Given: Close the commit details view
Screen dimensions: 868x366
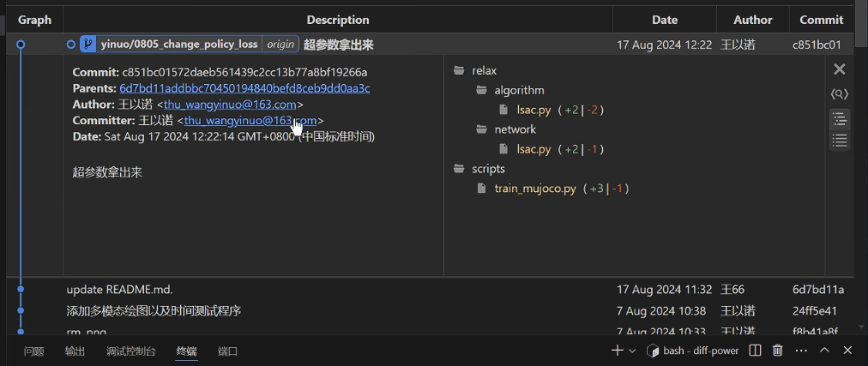Looking at the screenshot, I should click(840, 69).
